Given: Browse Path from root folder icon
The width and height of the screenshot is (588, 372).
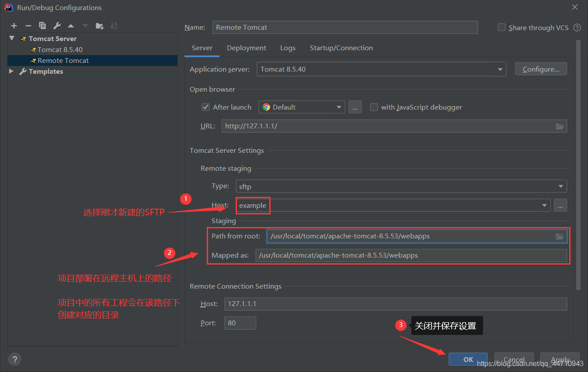Looking at the screenshot, I should pos(560,236).
